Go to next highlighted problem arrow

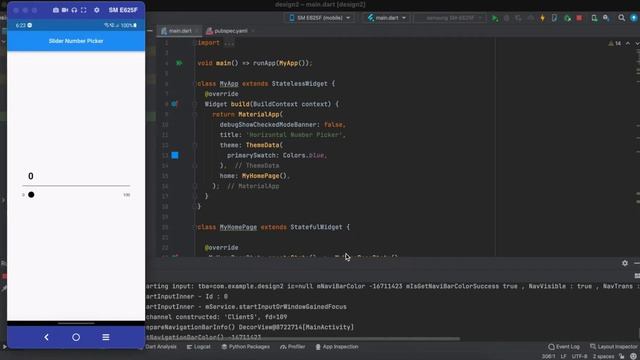pos(636,43)
